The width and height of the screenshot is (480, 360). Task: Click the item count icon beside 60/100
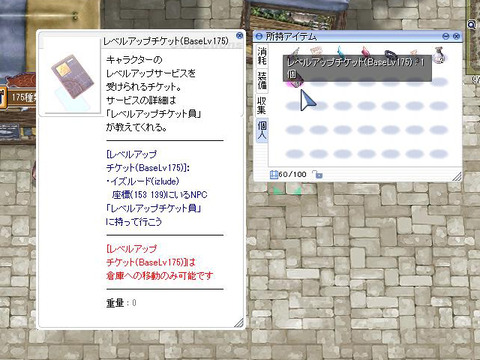[x=273, y=174]
